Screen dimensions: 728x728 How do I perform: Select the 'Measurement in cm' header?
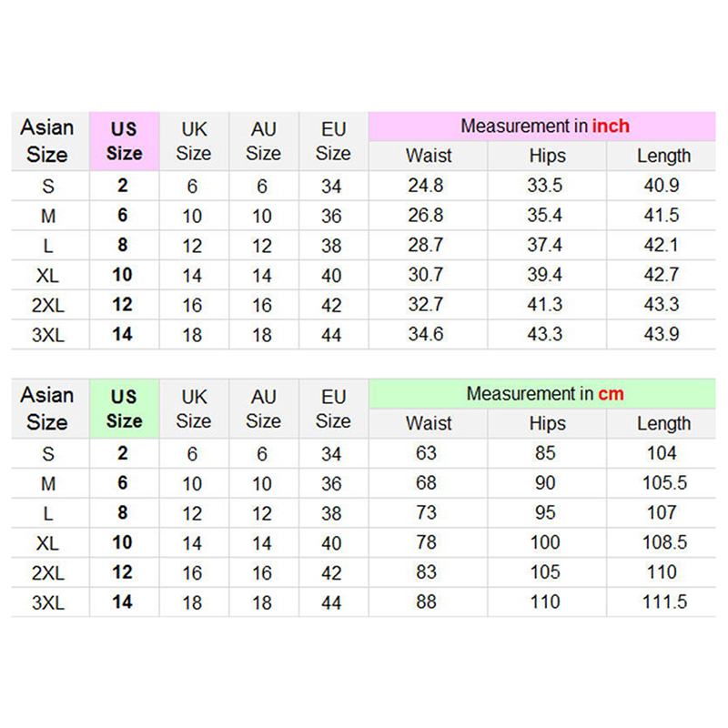[544, 394]
